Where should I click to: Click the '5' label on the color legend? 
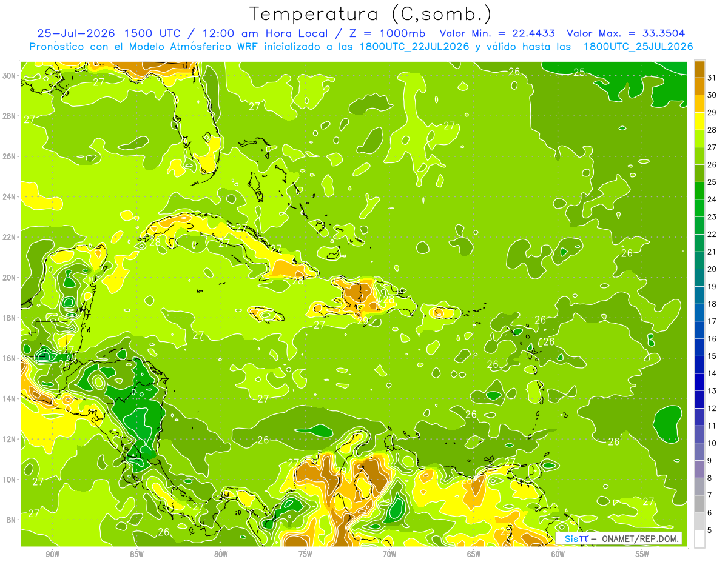(x=710, y=530)
